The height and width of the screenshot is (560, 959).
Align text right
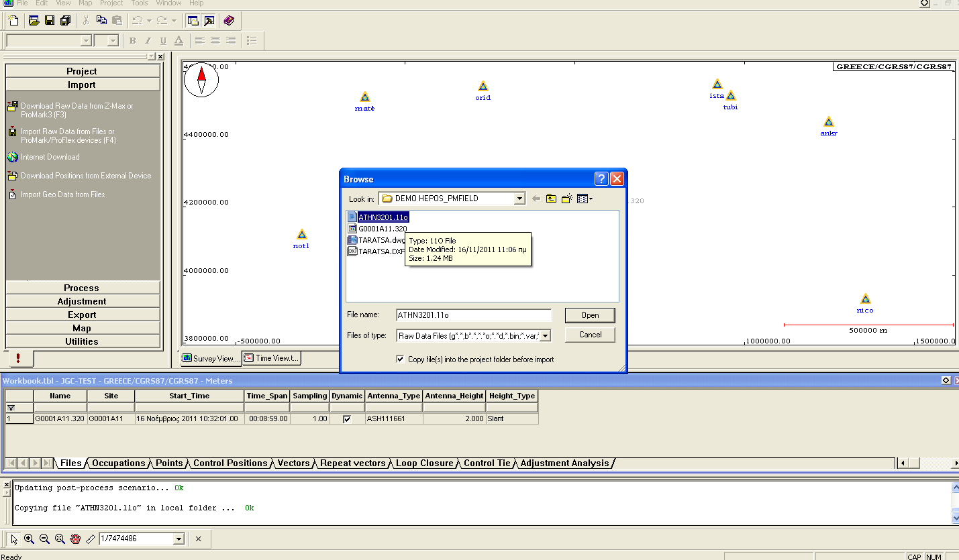[x=230, y=41]
